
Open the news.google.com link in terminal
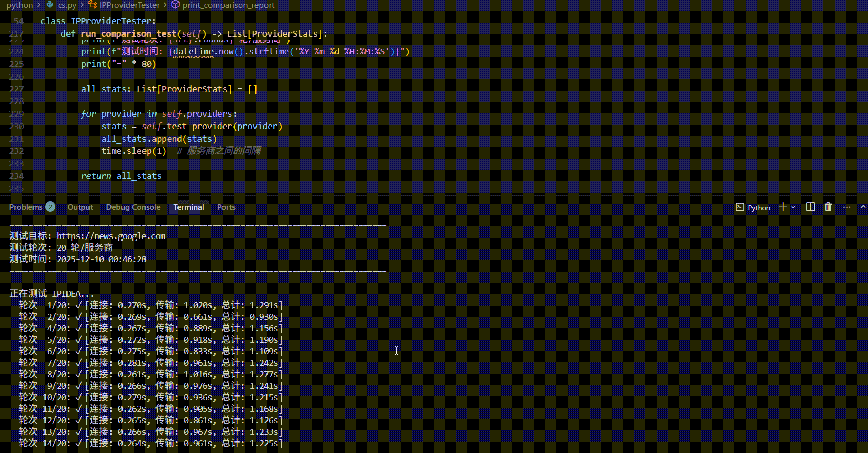click(x=111, y=236)
